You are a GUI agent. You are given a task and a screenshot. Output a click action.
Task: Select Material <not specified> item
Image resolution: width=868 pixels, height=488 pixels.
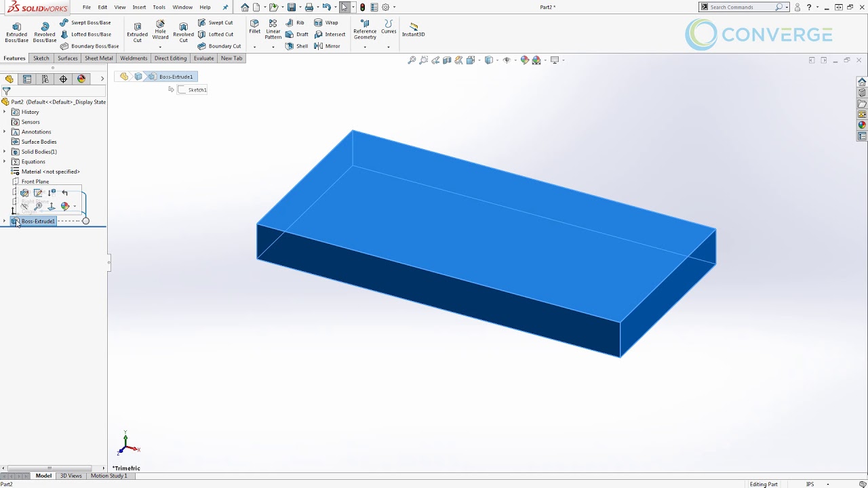(x=45, y=171)
